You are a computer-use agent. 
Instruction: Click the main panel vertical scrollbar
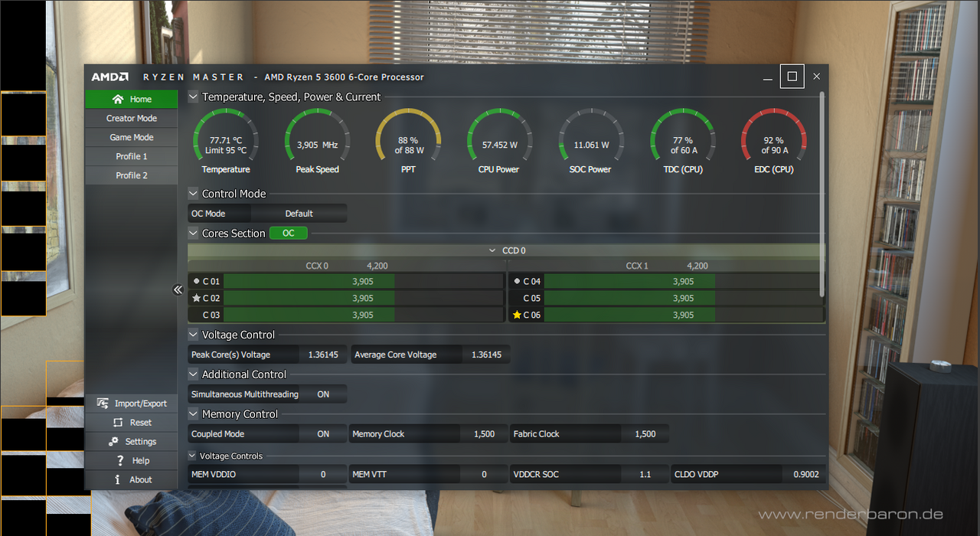(822, 195)
